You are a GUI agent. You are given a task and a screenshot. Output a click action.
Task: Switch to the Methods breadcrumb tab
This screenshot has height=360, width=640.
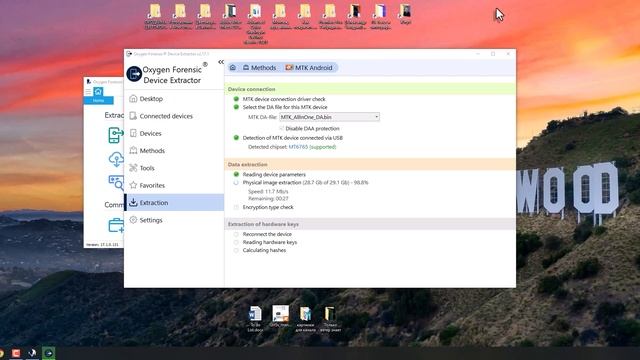pyautogui.click(x=260, y=68)
